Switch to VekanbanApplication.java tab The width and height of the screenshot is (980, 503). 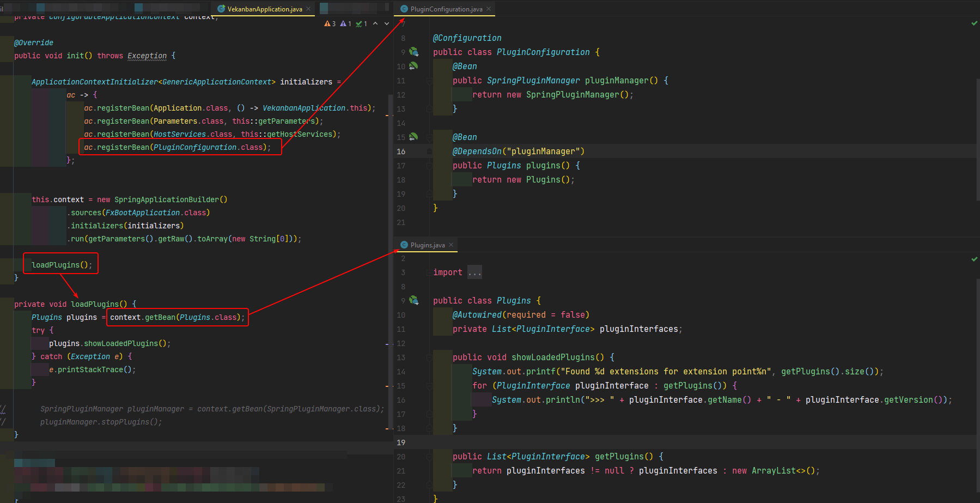pos(265,9)
